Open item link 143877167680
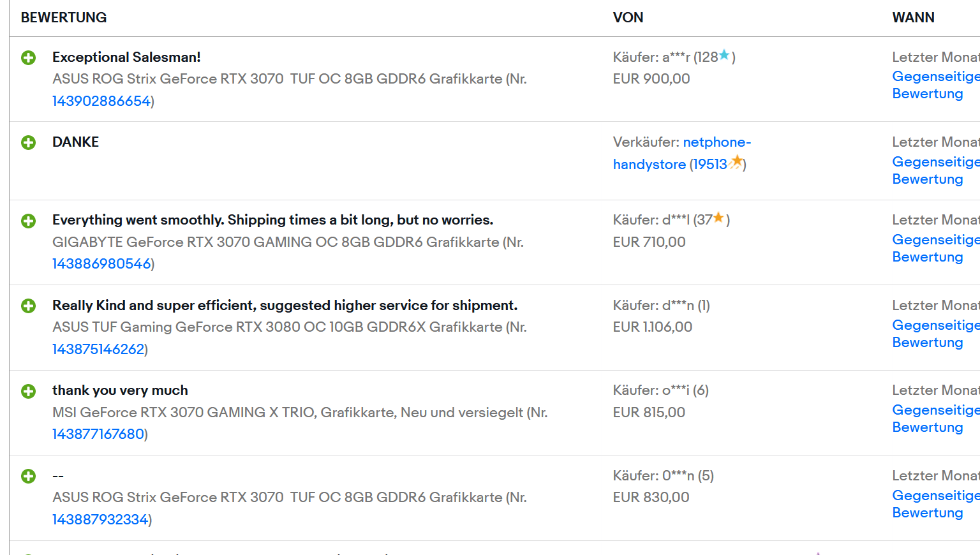 pyautogui.click(x=98, y=434)
